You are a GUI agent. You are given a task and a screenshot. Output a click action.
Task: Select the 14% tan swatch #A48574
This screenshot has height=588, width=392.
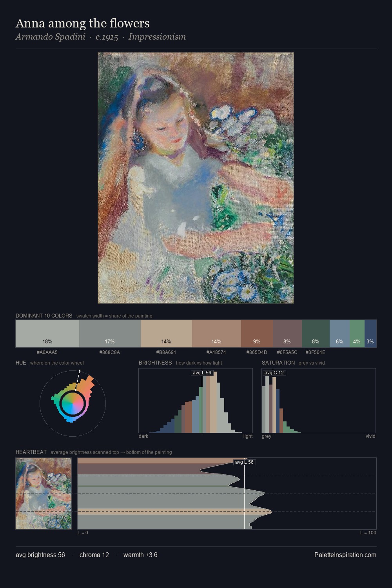pyautogui.click(x=216, y=334)
